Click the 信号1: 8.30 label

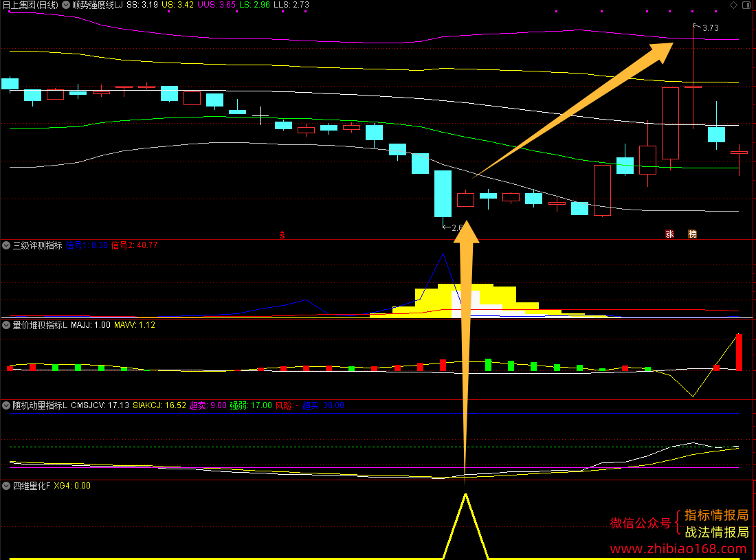click(87, 245)
